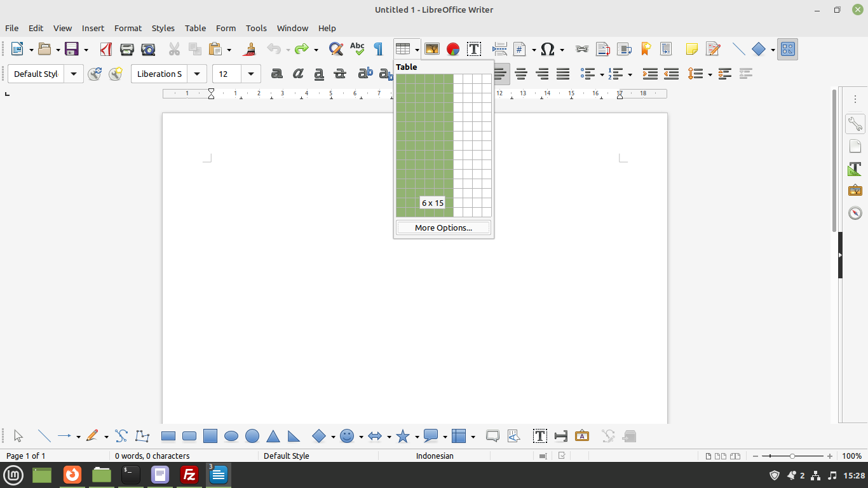This screenshot has width=868, height=488.
Task: Click the Clone Formatting paintbrush icon
Action: click(x=250, y=49)
